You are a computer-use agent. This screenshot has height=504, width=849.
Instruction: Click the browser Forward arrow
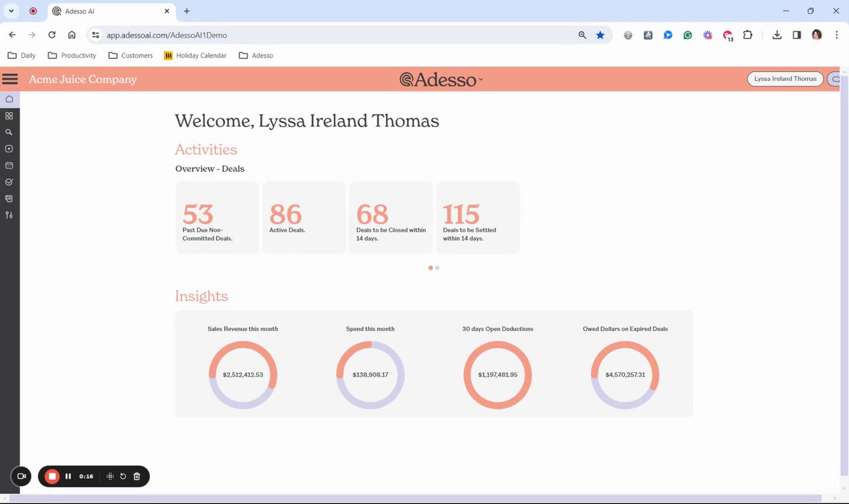32,35
